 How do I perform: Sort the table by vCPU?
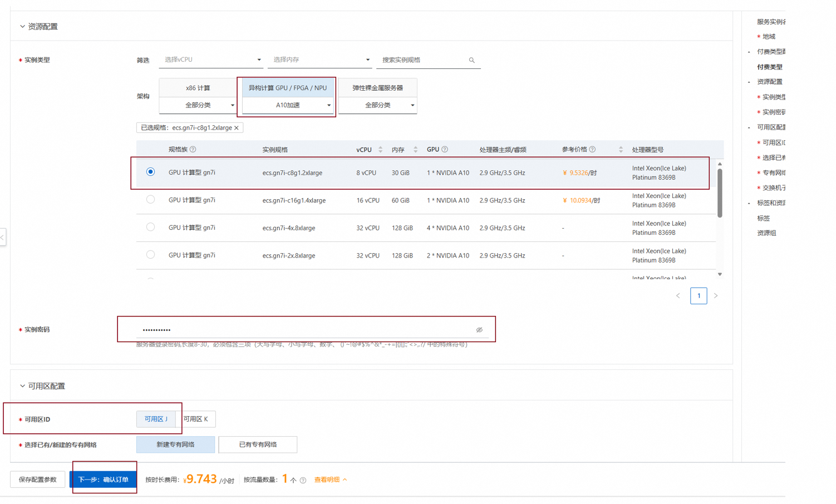381,150
